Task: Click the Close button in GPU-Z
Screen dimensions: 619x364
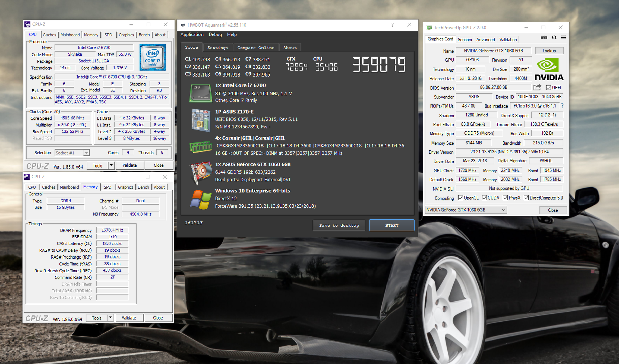Action: (553, 210)
